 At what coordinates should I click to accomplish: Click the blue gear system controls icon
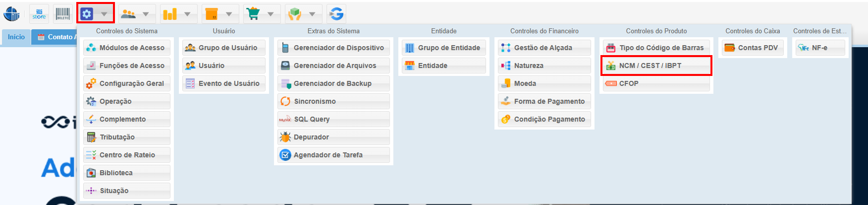coord(87,14)
